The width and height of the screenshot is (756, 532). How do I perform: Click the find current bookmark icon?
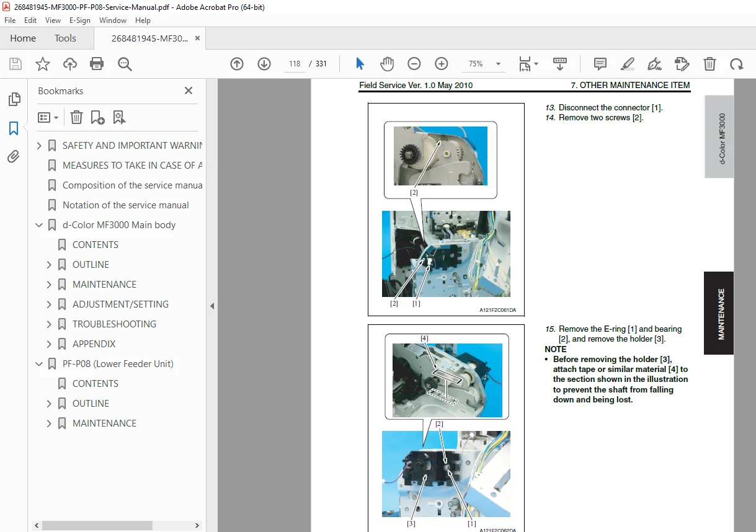(120, 117)
